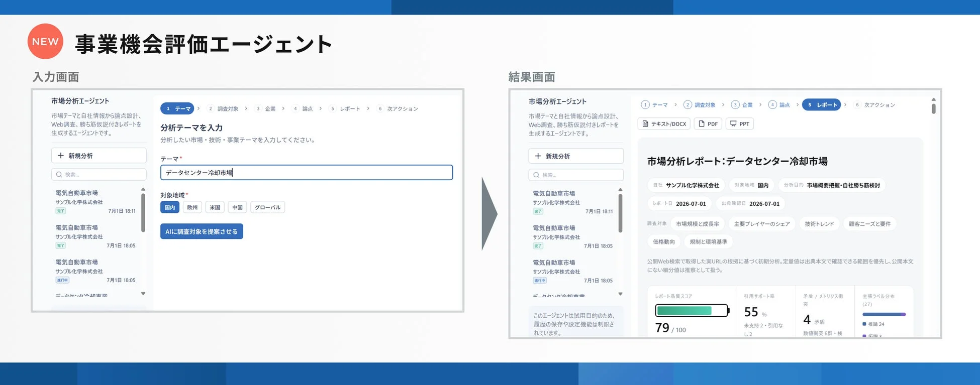
Task: Go to step 5 レポート in the input screen
Action: click(x=345, y=109)
